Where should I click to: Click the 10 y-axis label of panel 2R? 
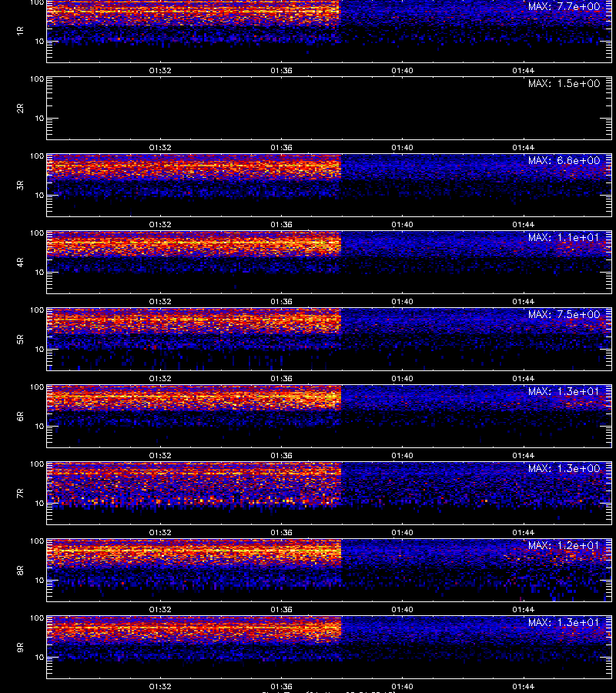39,119
